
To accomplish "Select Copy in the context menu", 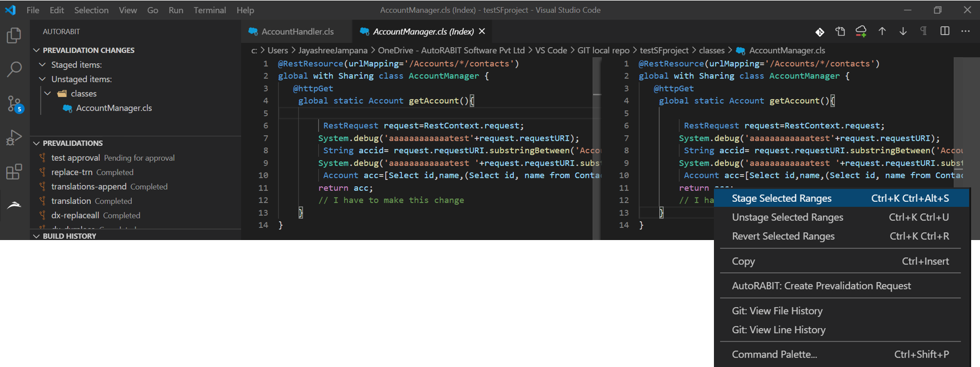I will pos(841,261).
